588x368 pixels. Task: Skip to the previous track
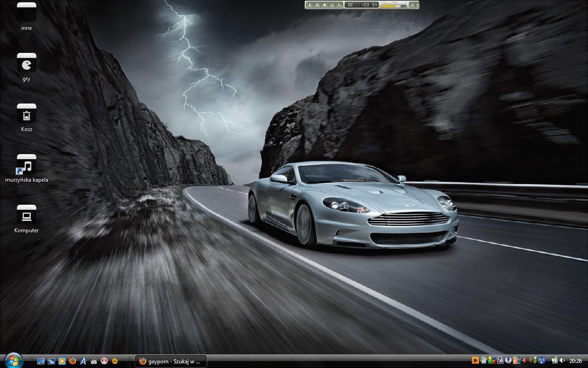(x=332, y=5)
